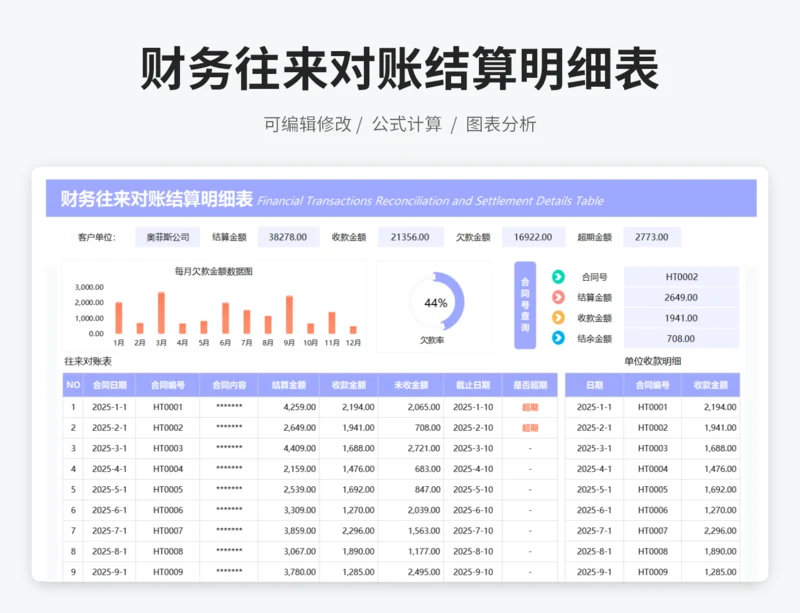Image resolution: width=800 pixels, height=613 pixels.
Task: Select the cell showing 2,721.00
Action: 411,448
